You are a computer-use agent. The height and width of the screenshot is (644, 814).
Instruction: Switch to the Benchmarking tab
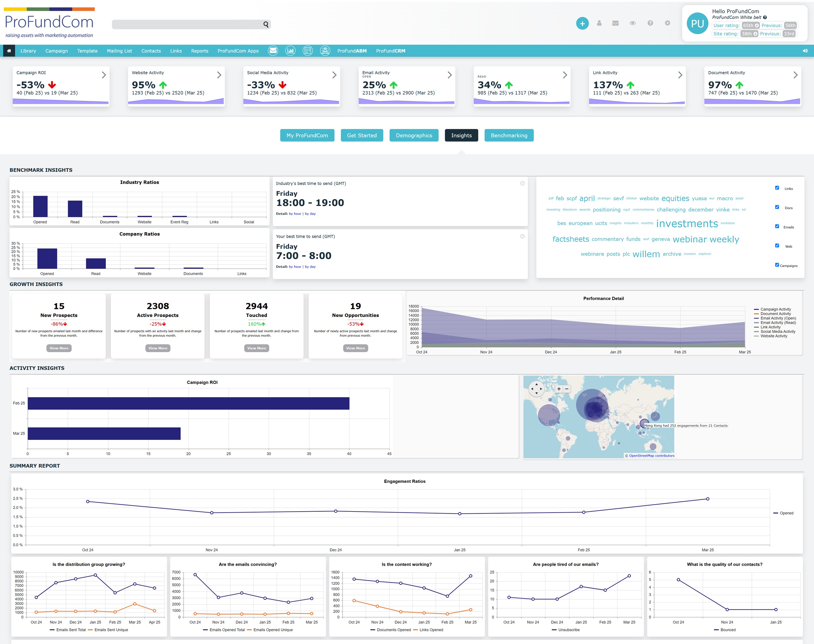pyautogui.click(x=508, y=135)
